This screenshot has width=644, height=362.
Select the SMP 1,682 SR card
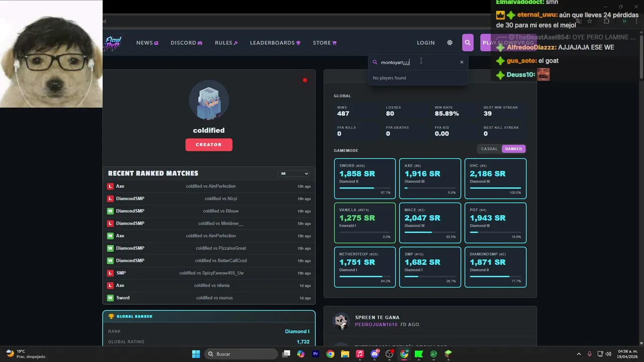point(430,267)
